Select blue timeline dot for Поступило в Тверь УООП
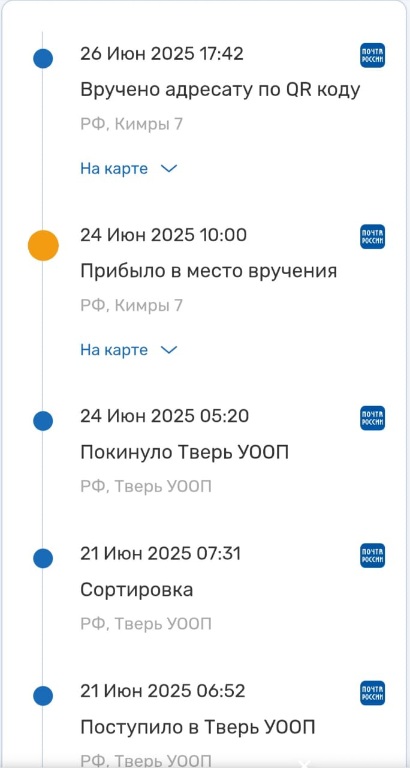This screenshot has height=768, width=410. 43,696
